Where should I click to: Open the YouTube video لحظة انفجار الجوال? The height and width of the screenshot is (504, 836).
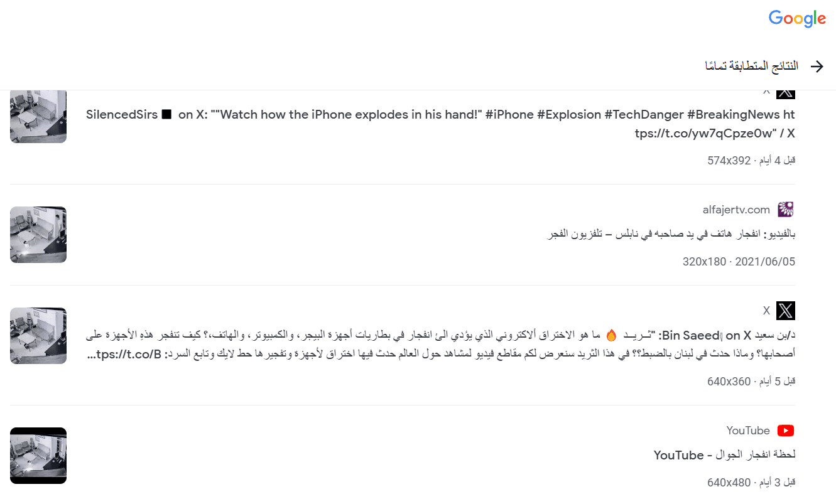(724, 455)
